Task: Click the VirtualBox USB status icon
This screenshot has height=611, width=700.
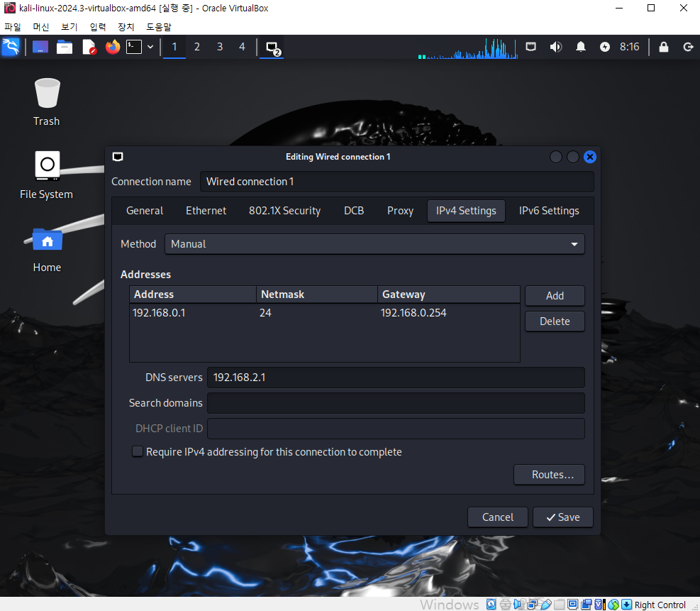Action: [x=546, y=605]
